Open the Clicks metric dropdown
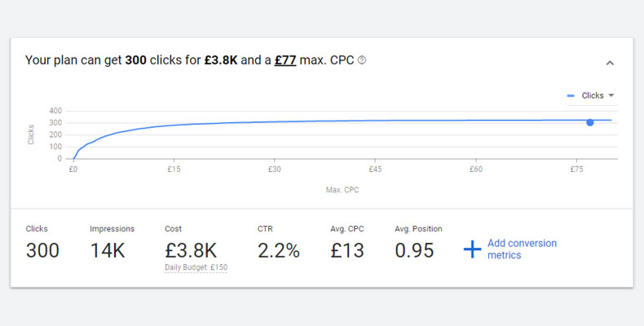 tap(592, 95)
